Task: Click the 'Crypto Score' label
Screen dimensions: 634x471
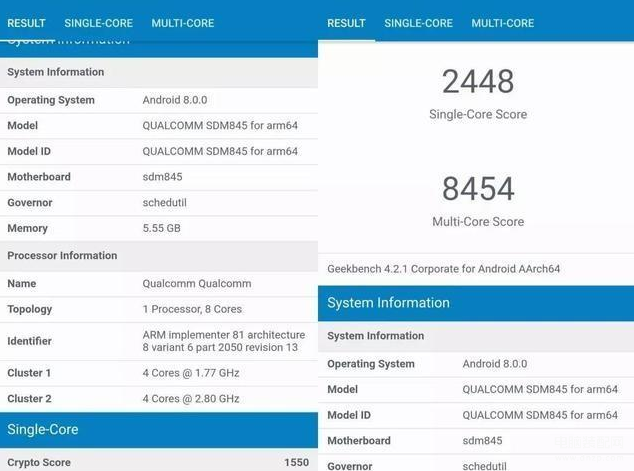Action: click(x=39, y=462)
